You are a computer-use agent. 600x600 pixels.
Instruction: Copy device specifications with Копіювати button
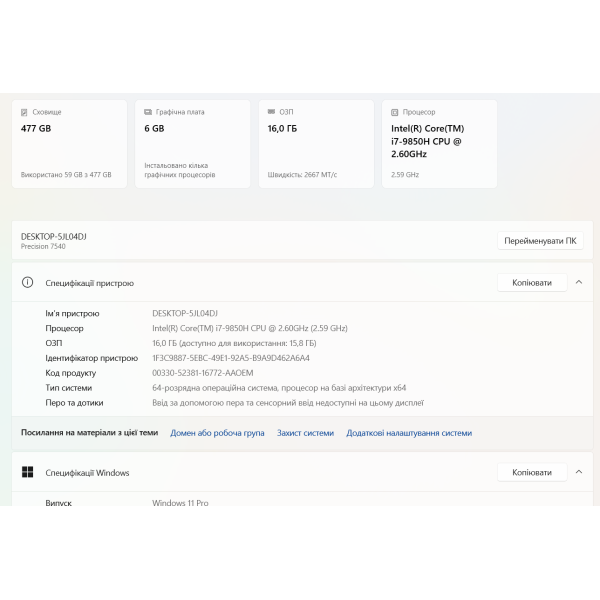click(x=532, y=283)
